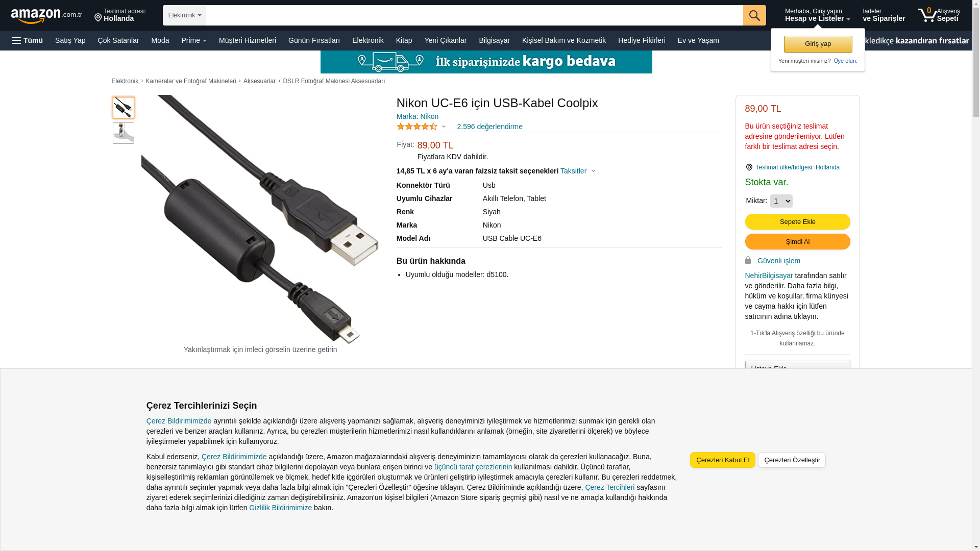
Task: Expand the Taksitler installment options
Action: tap(578, 171)
